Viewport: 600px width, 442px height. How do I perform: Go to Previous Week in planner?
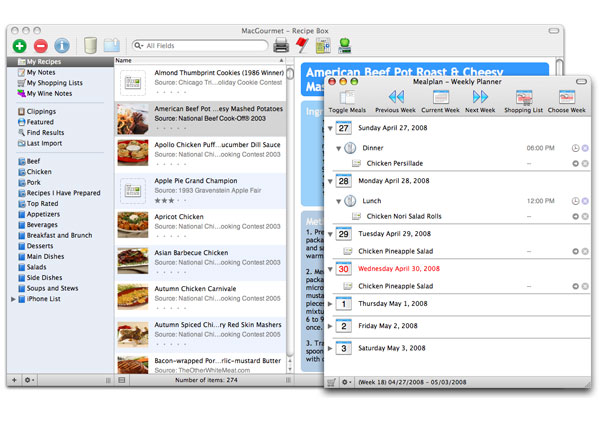(x=395, y=102)
